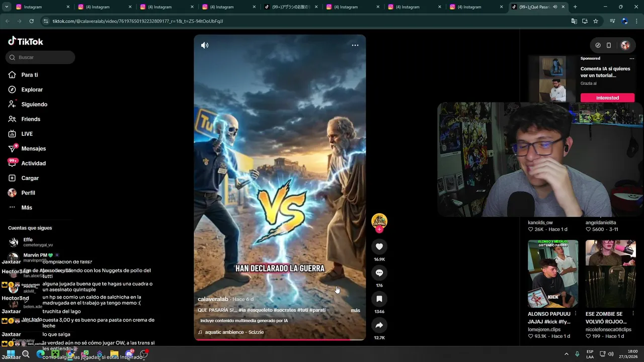644x362 pixels.
Task: Open kanolds_ow account link
Action: point(540,222)
